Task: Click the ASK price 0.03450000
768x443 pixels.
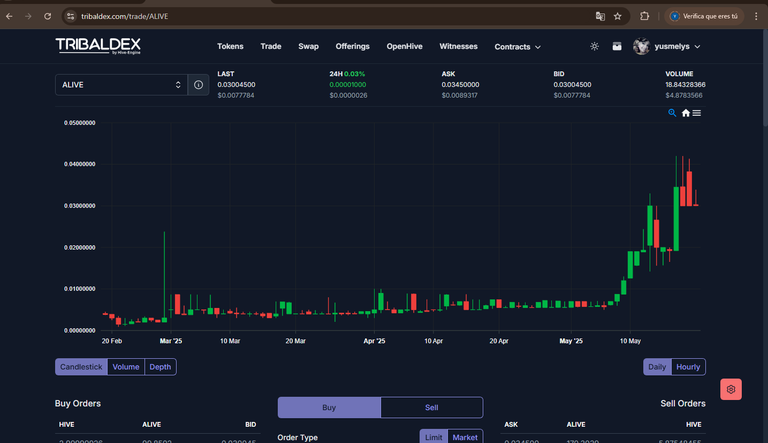Action: [460, 84]
